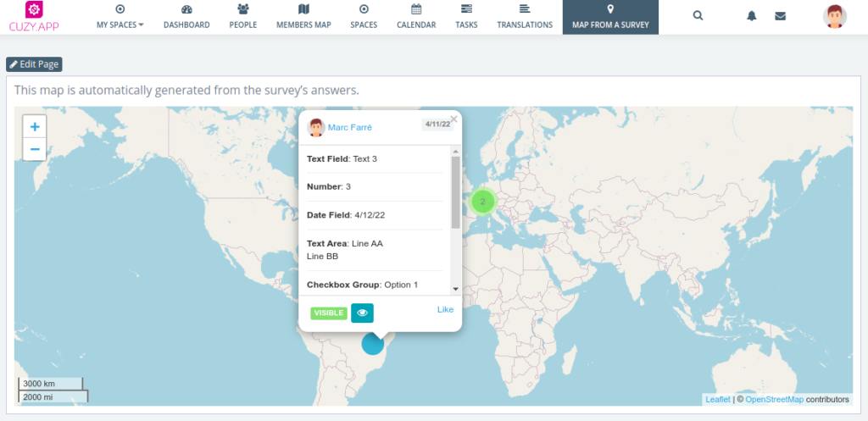868x421 pixels.
Task: Open notifications bell icon
Action: click(751, 16)
